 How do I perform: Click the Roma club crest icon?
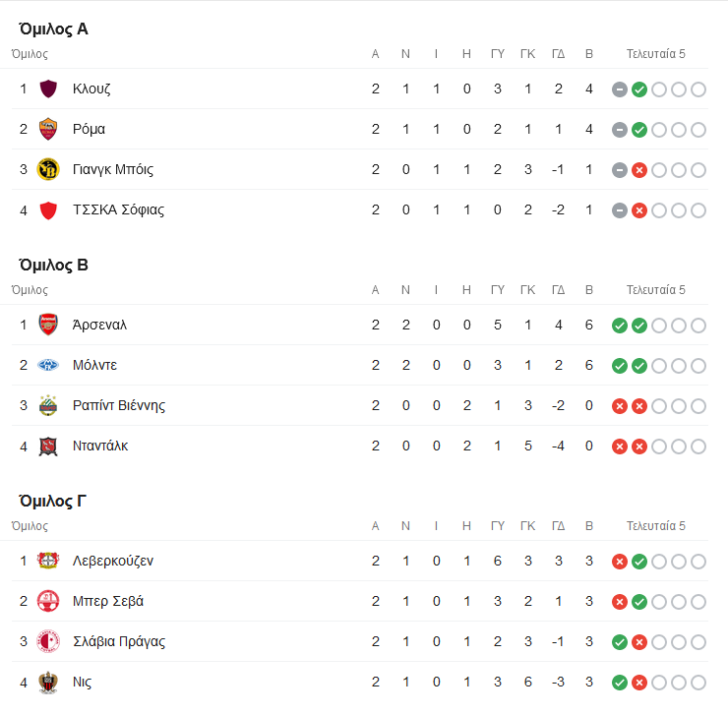[48, 129]
